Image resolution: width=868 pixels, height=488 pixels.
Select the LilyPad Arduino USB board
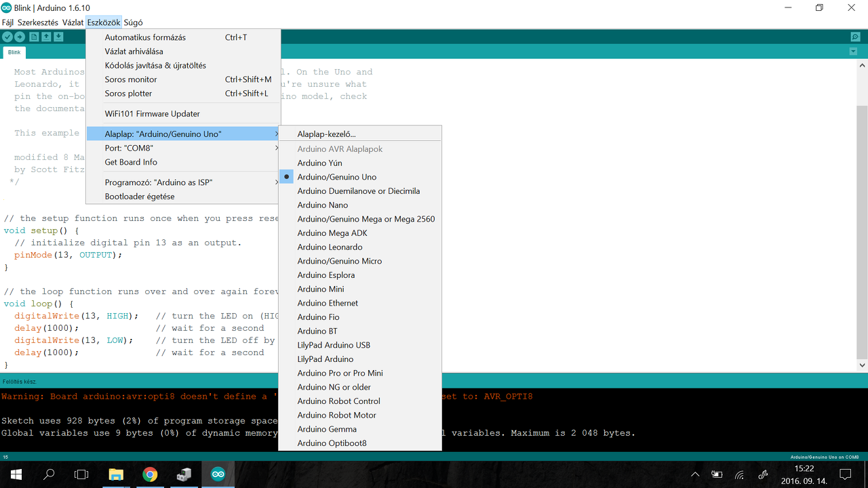[360, 345]
